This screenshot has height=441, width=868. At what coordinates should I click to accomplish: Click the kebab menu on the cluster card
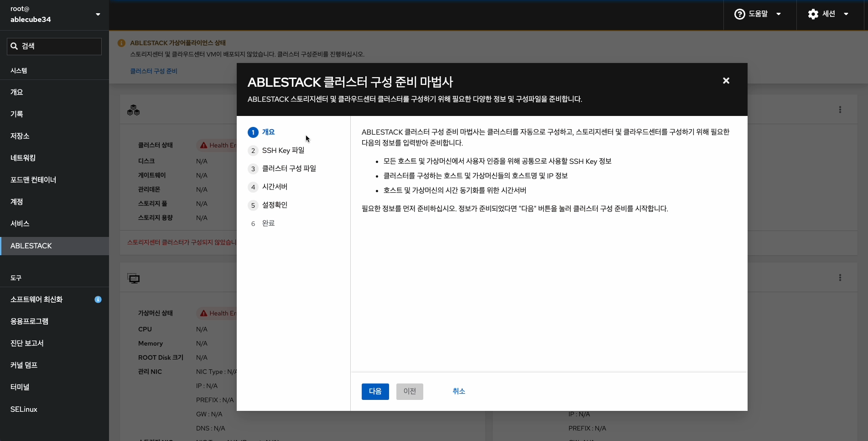pyautogui.click(x=840, y=110)
